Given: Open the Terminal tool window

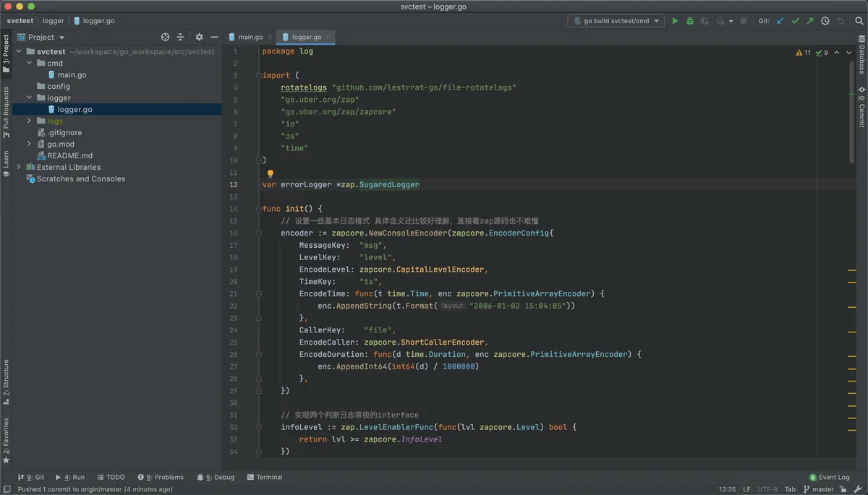Looking at the screenshot, I should point(265,477).
